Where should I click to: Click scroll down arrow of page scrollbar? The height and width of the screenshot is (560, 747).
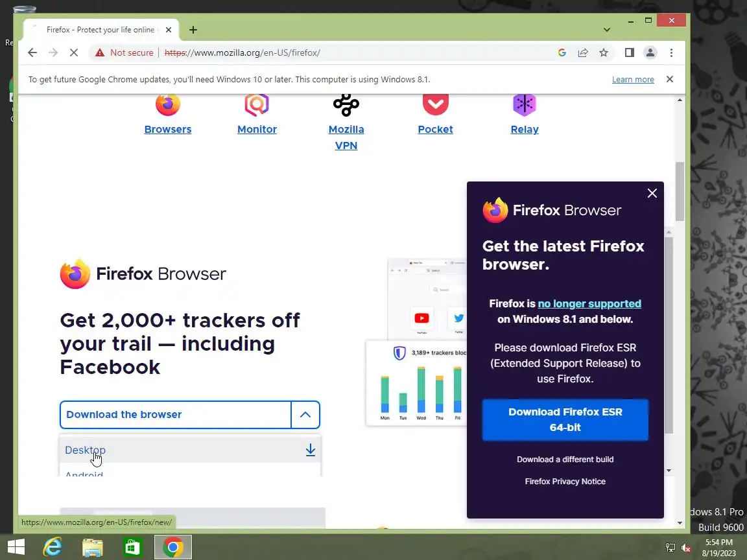tap(680, 523)
